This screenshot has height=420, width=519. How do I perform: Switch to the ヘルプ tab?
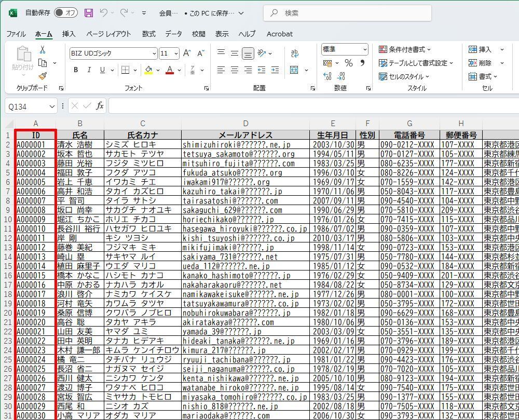click(247, 34)
